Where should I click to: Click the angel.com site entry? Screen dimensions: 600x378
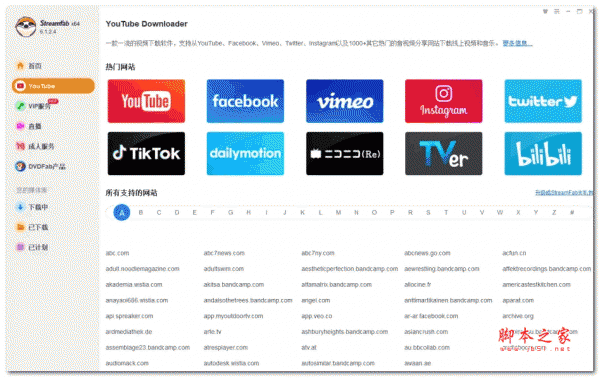point(315,300)
